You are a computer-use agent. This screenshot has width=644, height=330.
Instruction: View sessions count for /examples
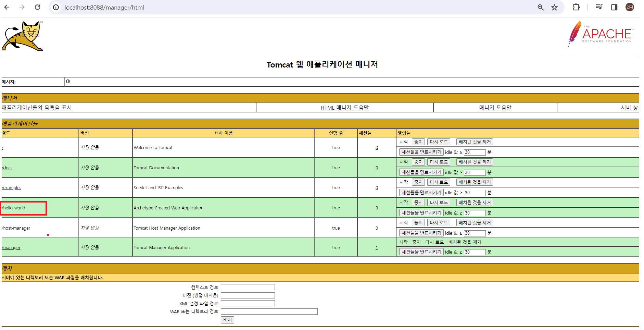pyautogui.click(x=377, y=188)
